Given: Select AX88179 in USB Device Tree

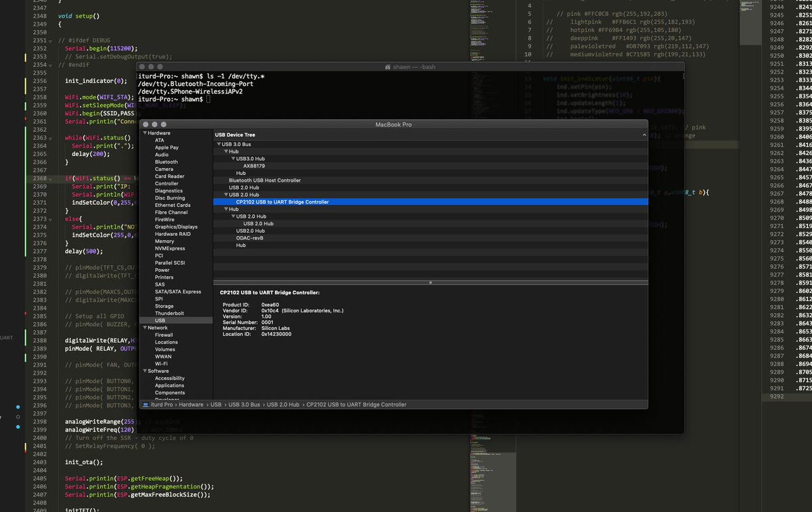Looking at the screenshot, I should coord(254,166).
